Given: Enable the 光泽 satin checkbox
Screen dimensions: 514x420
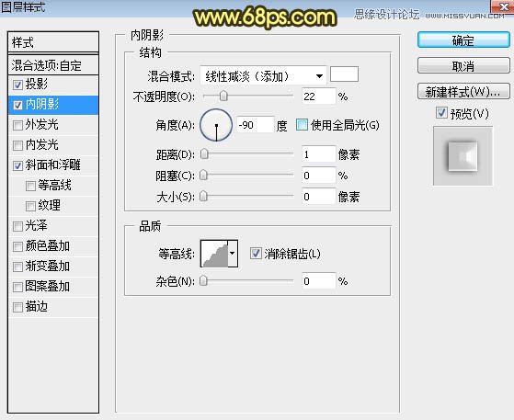Looking at the screenshot, I should 17,226.
